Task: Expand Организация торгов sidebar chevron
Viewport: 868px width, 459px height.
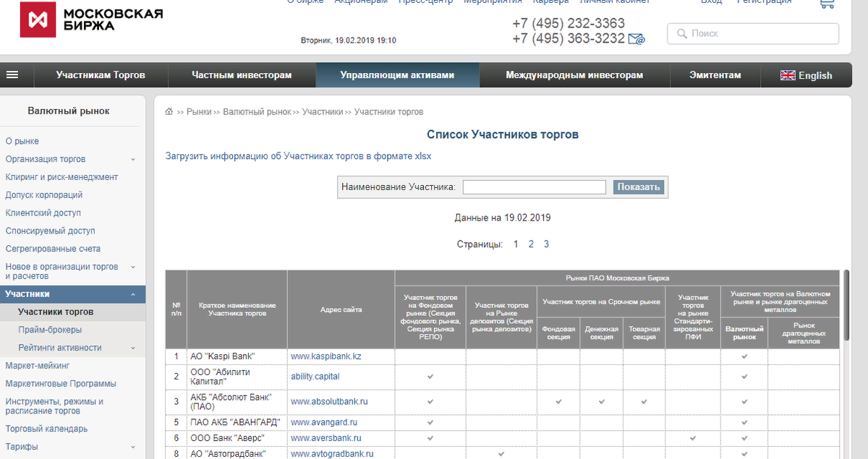Action: [x=132, y=159]
